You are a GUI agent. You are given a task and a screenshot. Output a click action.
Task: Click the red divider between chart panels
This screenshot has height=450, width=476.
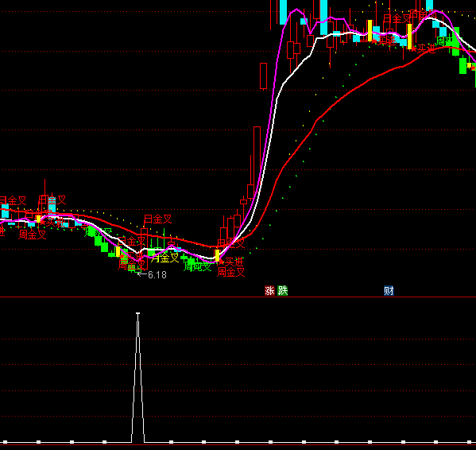pos(238,297)
